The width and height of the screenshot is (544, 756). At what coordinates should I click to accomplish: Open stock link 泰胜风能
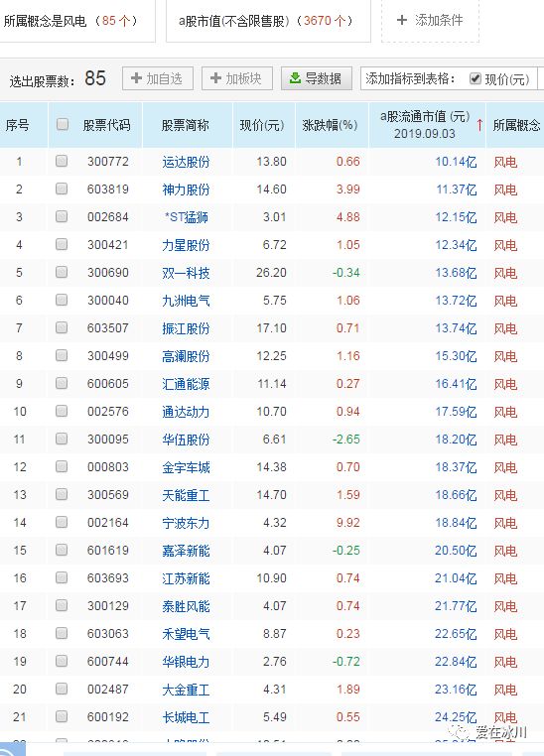pos(187,606)
